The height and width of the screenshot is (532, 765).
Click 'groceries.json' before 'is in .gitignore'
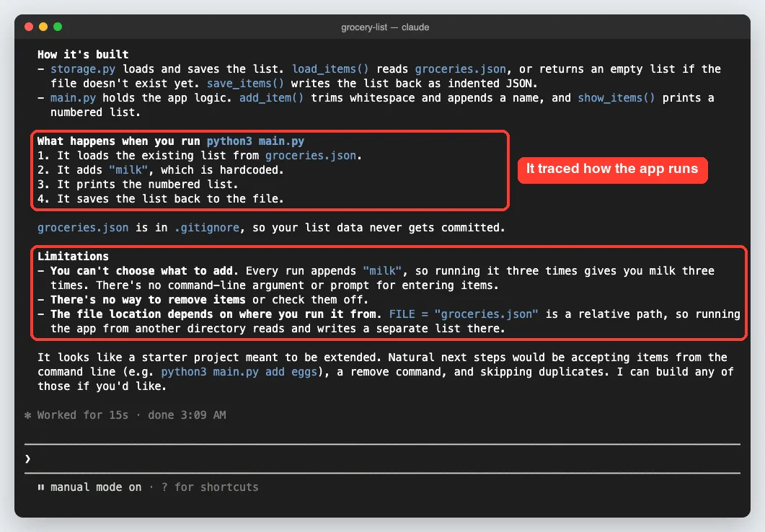click(83, 228)
